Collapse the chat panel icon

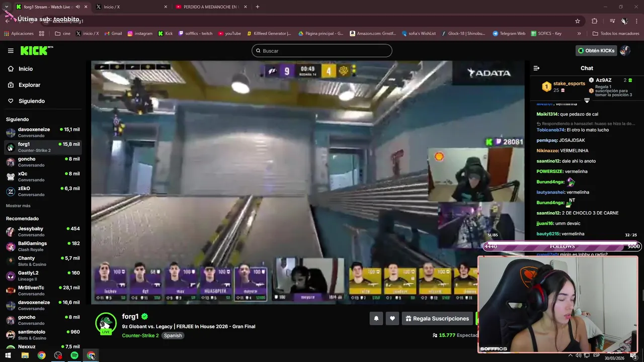(536, 68)
